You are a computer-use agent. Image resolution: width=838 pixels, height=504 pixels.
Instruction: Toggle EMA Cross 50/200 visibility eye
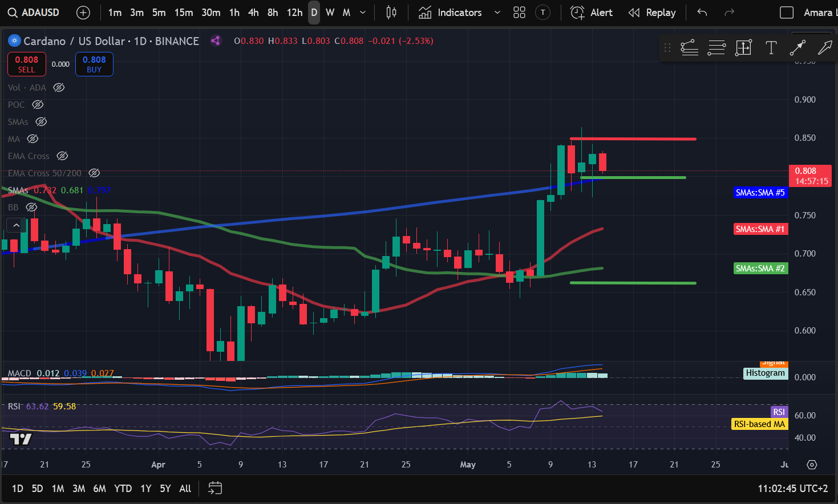click(94, 173)
